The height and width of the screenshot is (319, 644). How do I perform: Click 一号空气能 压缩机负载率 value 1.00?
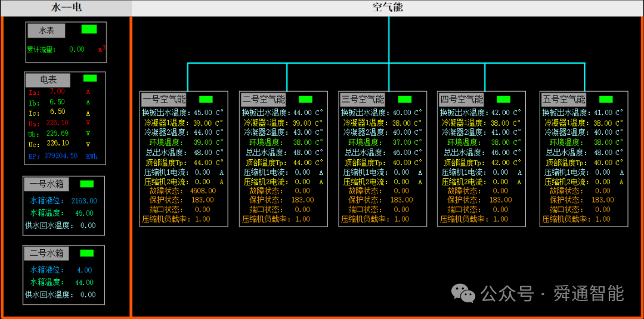pyautogui.click(x=202, y=219)
